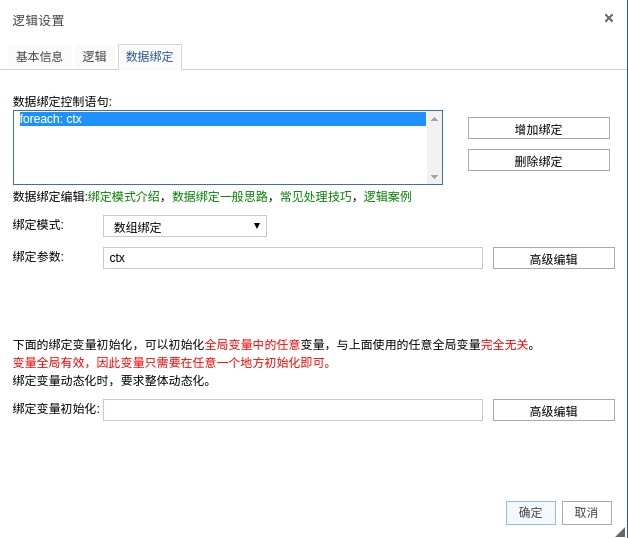Click the listbox scroll down arrow

click(x=434, y=177)
